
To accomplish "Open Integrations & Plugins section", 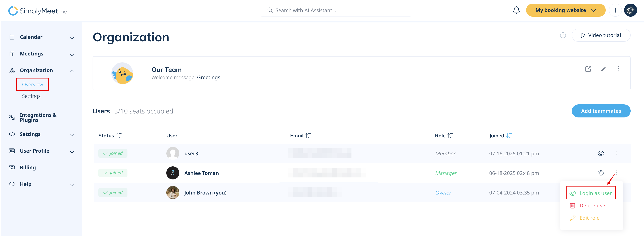I will click(38, 117).
